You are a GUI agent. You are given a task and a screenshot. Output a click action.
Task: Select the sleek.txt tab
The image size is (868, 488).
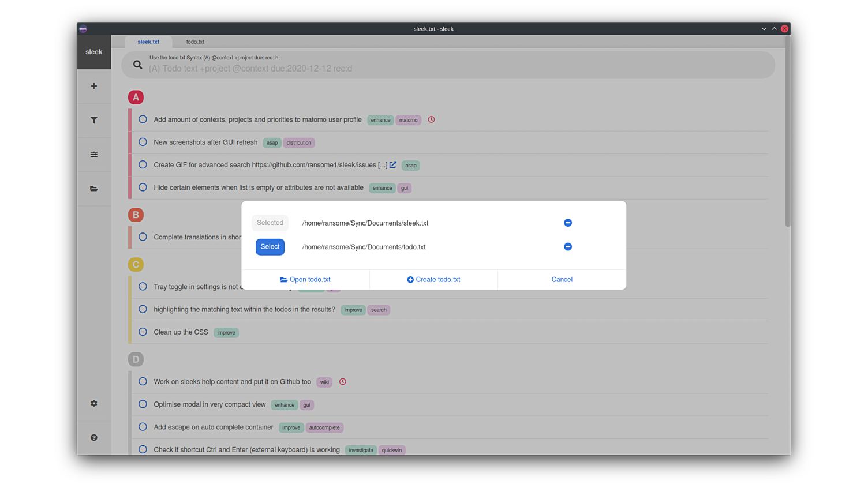point(148,42)
